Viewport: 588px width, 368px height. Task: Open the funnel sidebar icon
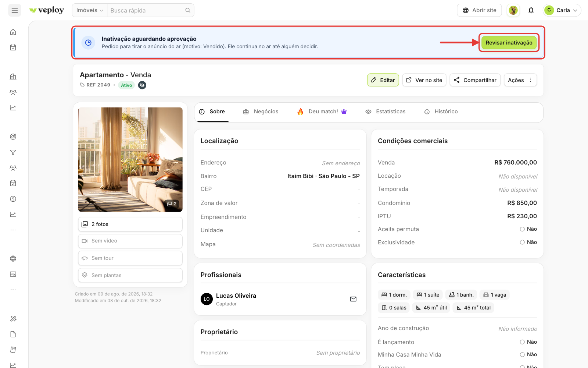point(13,152)
